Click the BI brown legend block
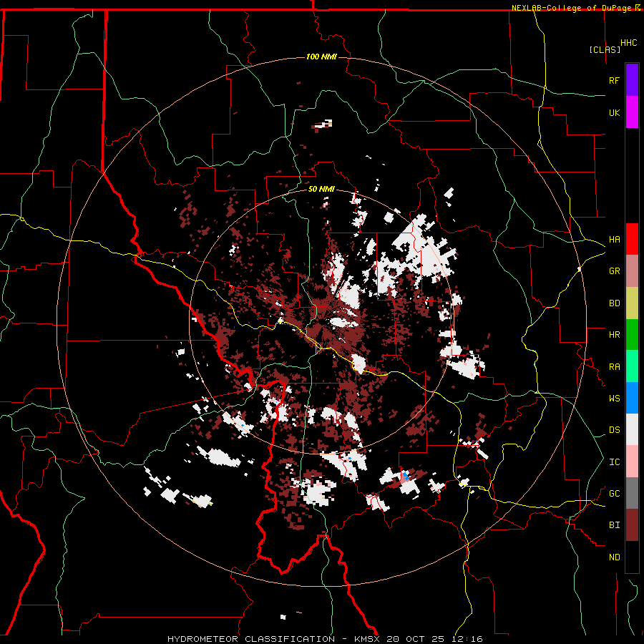This screenshot has height=644, width=644. point(632,525)
